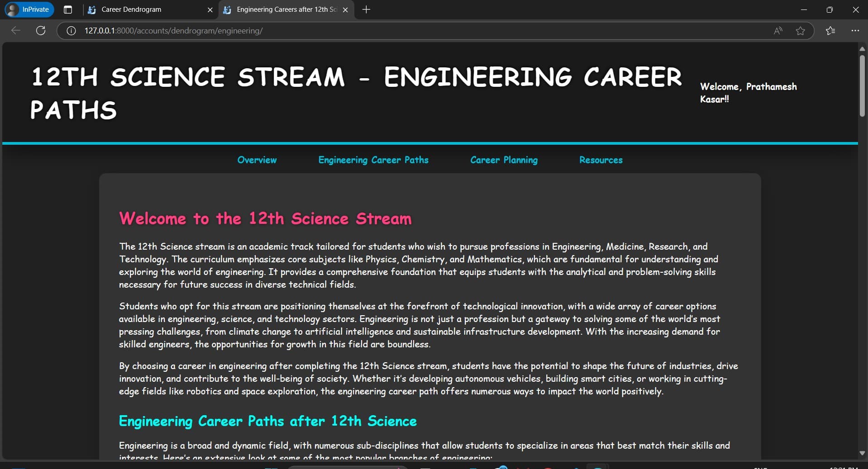The width and height of the screenshot is (868, 469).
Task: Click the InPrivate profile badge
Action: click(x=29, y=9)
